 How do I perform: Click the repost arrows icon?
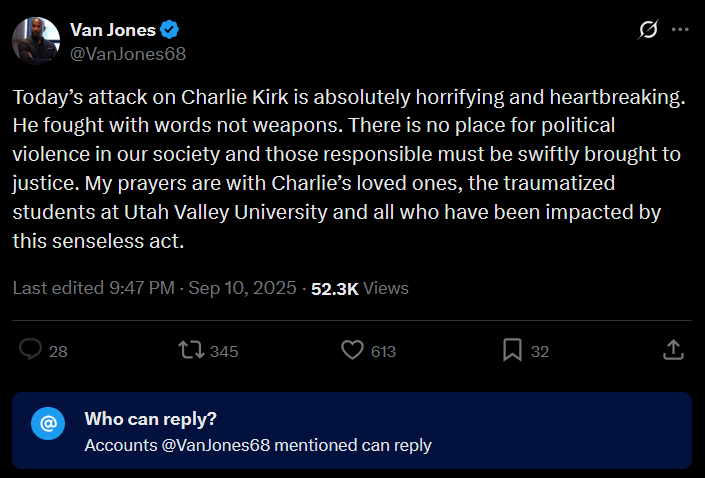(189, 350)
